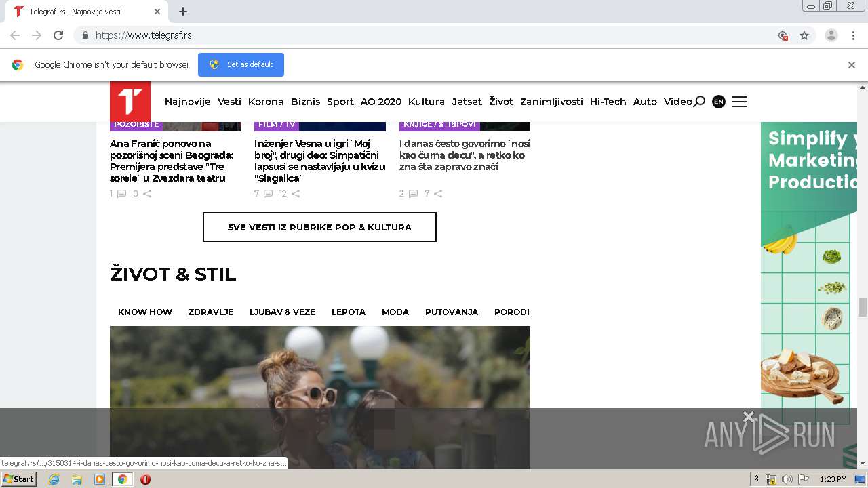Screen dimensions: 868x488
Task: Click the taskbar clock
Action: tap(833, 479)
